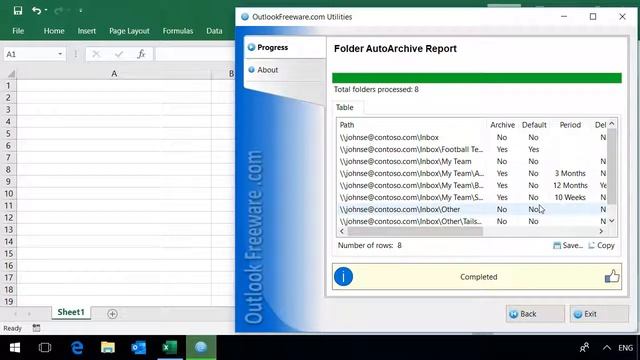640x360 pixels.
Task: Expand the Name Box dropdown arrow
Action: point(60,54)
